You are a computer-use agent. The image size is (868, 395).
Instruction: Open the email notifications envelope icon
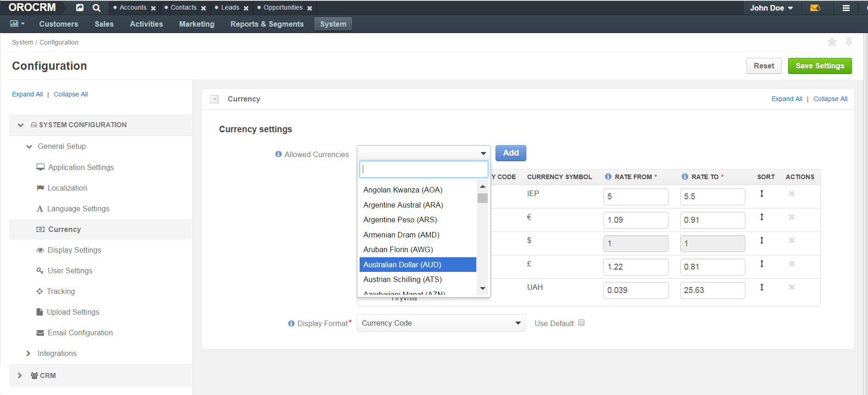(x=815, y=8)
